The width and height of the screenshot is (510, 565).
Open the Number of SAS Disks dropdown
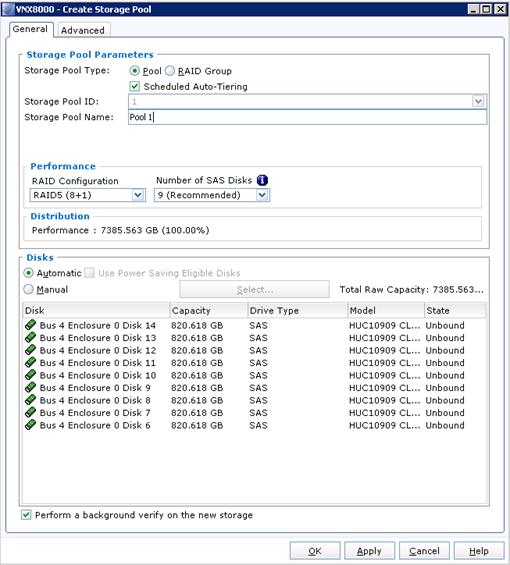(262, 195)
